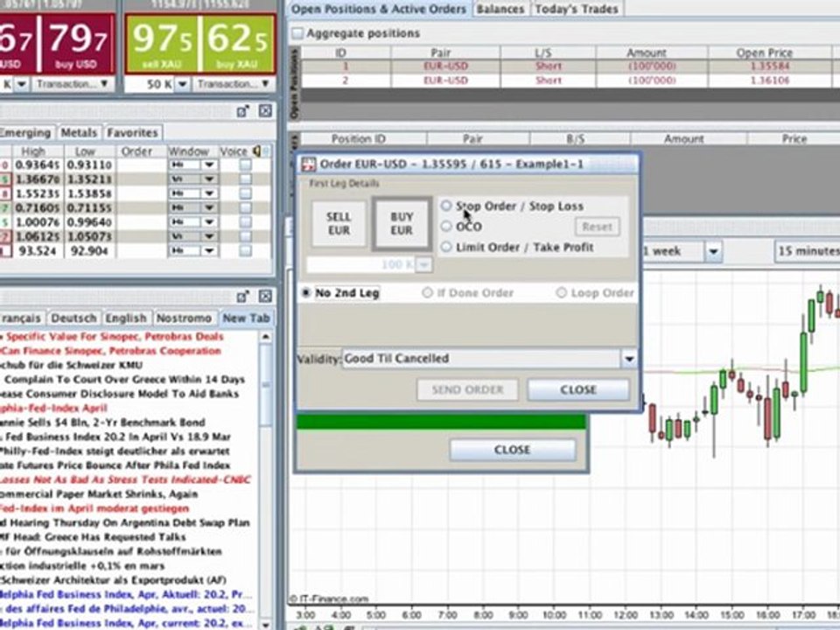Image resolution: width=840 pixels, height=630 pixels.
Task: Open headline 'Commercial Paper Market Shrinks, Again'
Action: [99, 493]
